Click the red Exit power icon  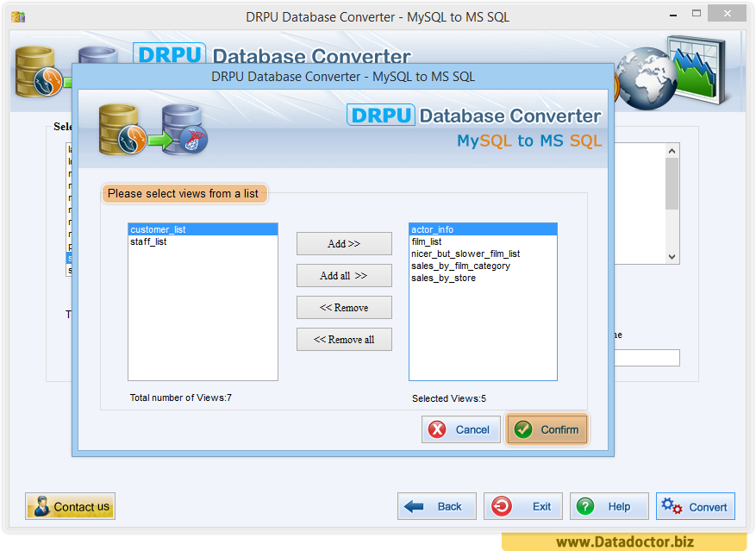pyautogui.click(x=502, y=506)
